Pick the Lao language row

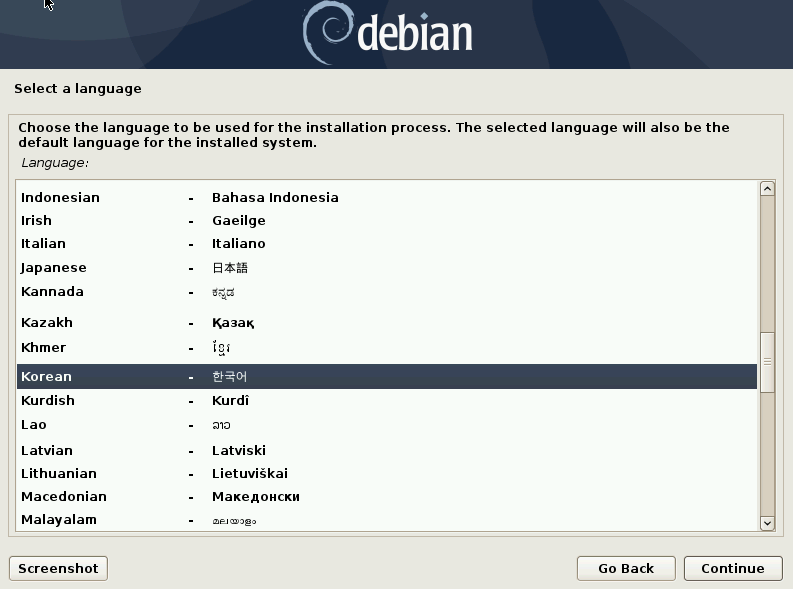click(387, 425)
